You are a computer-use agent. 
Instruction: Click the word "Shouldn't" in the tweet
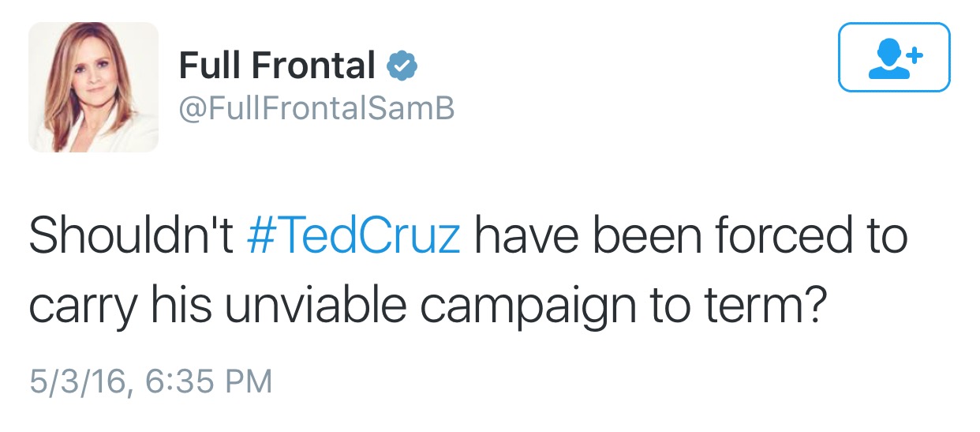(x=131, y=237)
